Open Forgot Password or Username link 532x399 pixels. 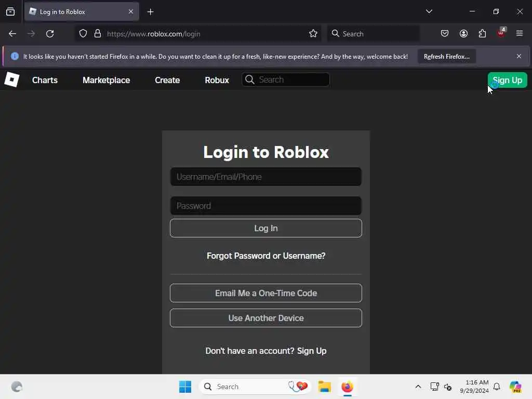coord(266,256)
